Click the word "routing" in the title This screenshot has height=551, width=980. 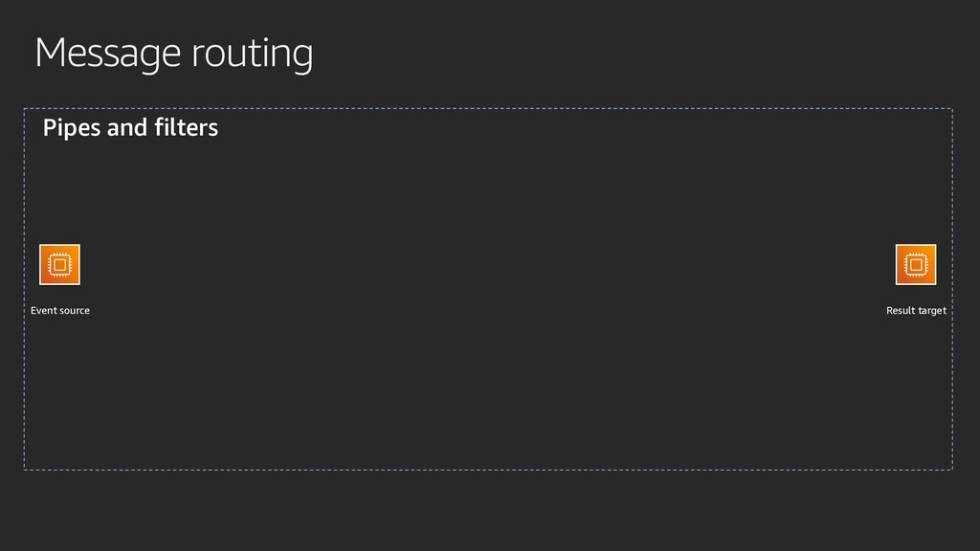pos(252,54)
